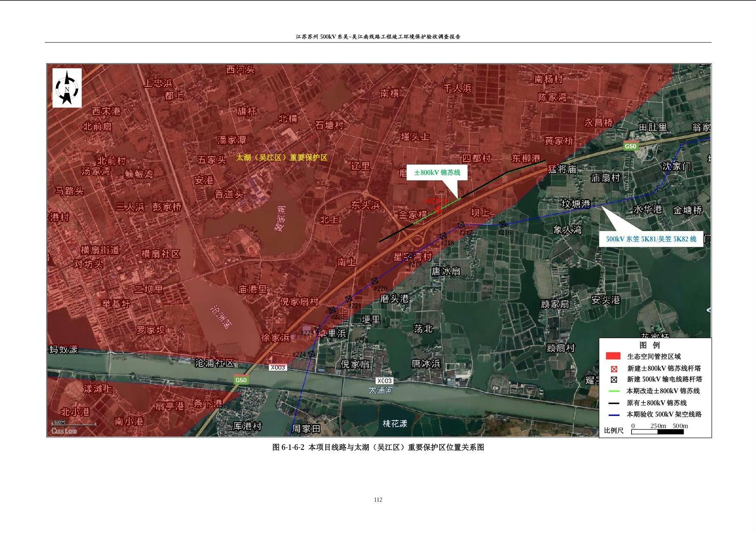Click the 唐冰扇 place label
The image size is (756, 534).
(x=446, y=271)
